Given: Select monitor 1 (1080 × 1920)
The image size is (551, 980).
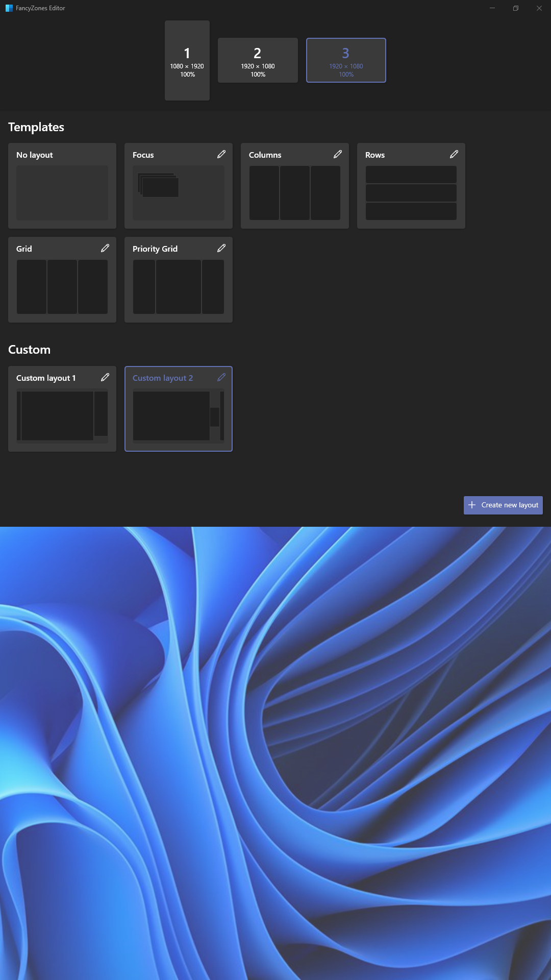Looking at the screenshot, I should 187,60.
